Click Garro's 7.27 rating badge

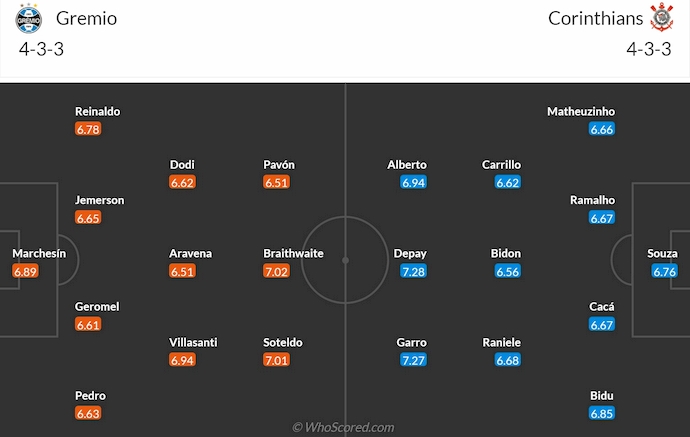click(x=413, y=360)
